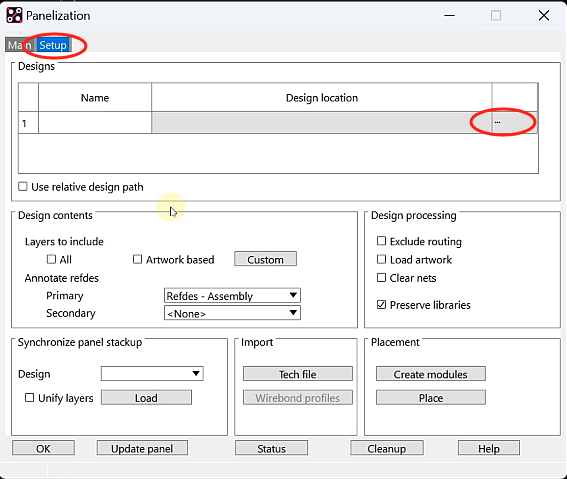Select the Setup tab
The height and width of the screenshot is (479, 567).
[x=53, y=45]
